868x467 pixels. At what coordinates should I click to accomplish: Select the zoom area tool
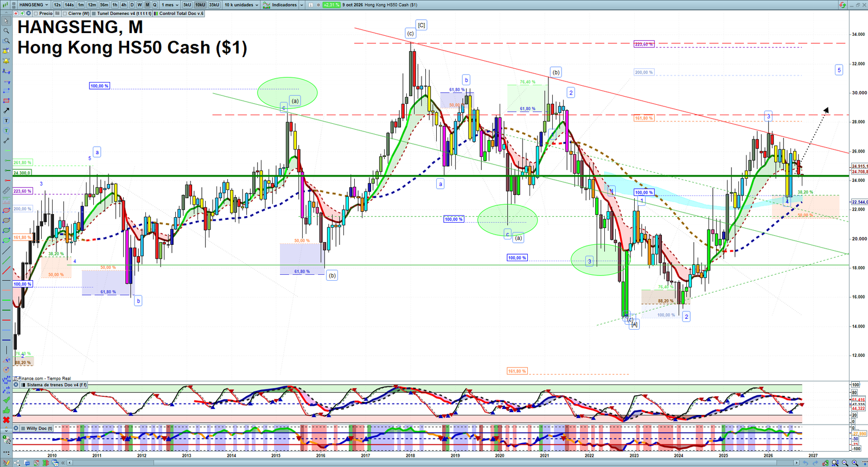tap(6, 41)
